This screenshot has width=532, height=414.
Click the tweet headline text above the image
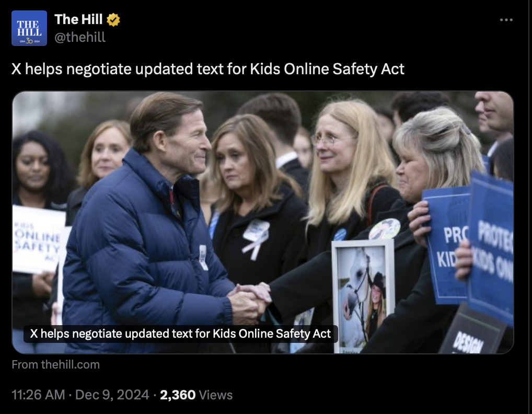pos(208,69)
